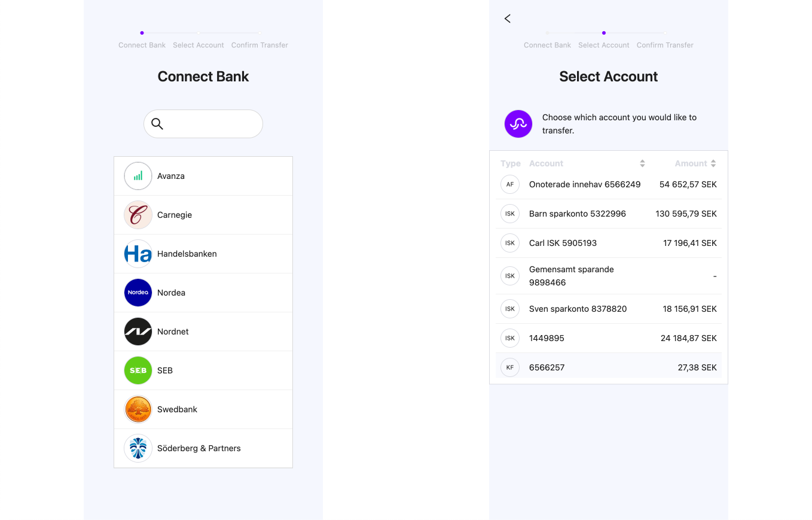812x520 pixels.
Task: Click the Söderberg & Partners logo
Action: pyautogui.click(x=138, y=448)
